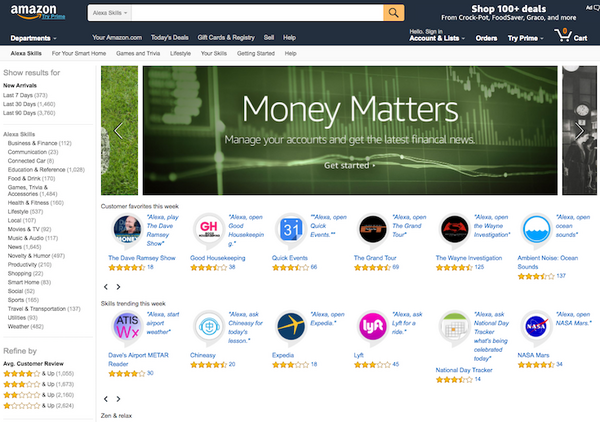The image size is (600, 422).
Task: Open Today's Deals menu item
Action: [170, 37]
